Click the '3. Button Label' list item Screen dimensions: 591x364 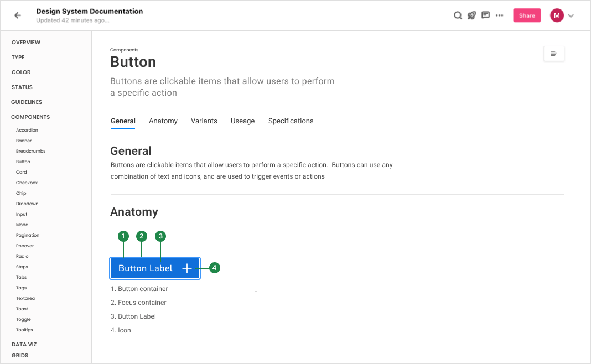[133, 316]
